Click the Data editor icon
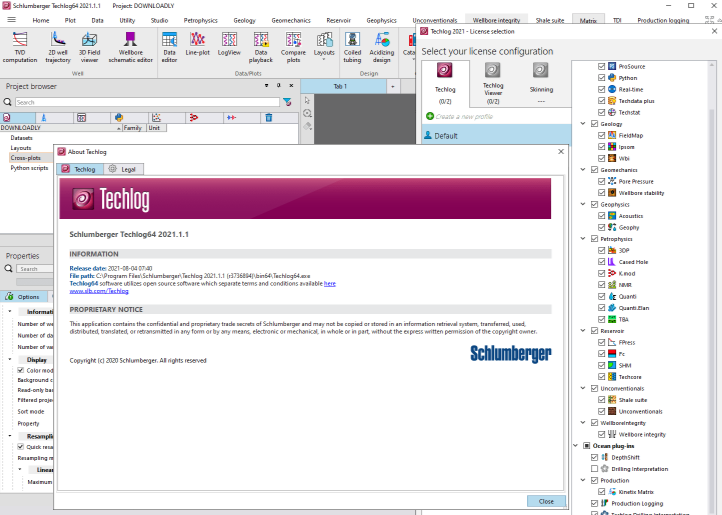This screenshot has height=515, width=722. tap(169, 46)
